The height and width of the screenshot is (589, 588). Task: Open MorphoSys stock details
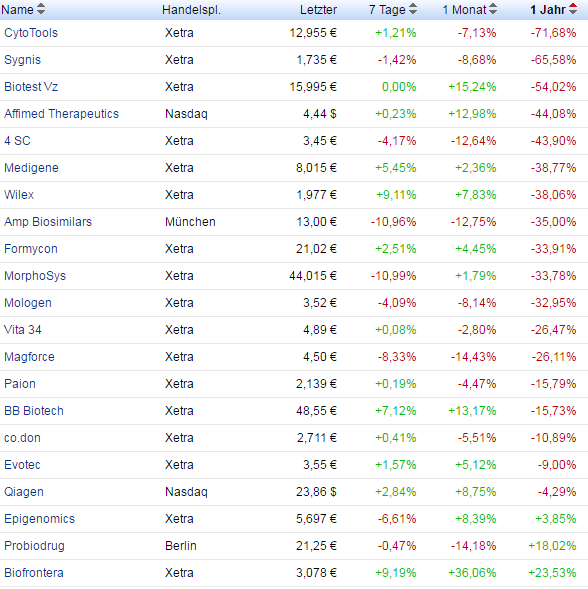coord(35,276)
